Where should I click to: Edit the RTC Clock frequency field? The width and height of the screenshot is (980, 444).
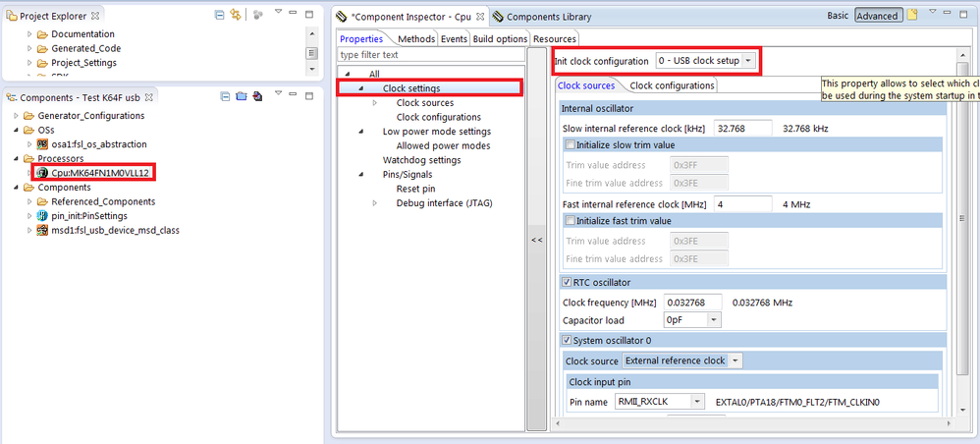(692, 303)
